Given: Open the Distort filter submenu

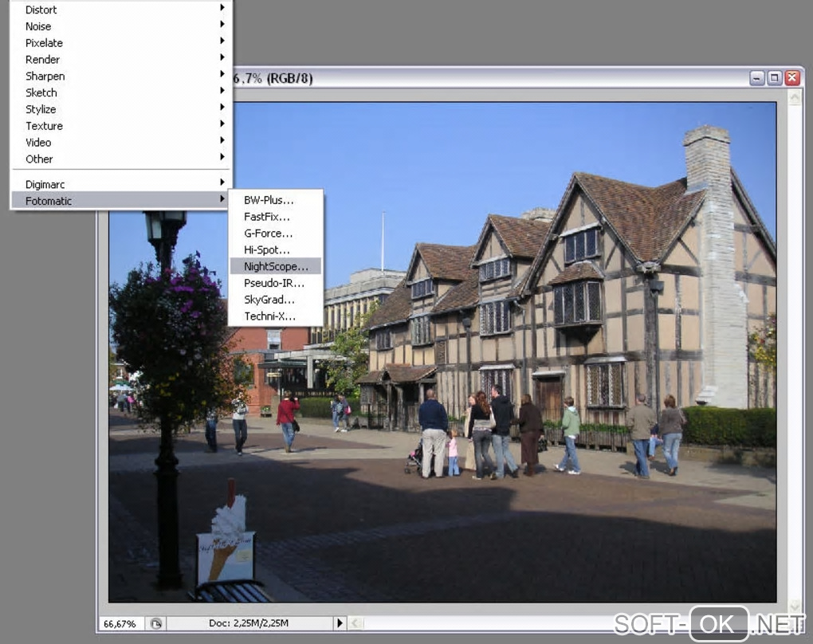Looking at the screenshot, I should [121, 10].
